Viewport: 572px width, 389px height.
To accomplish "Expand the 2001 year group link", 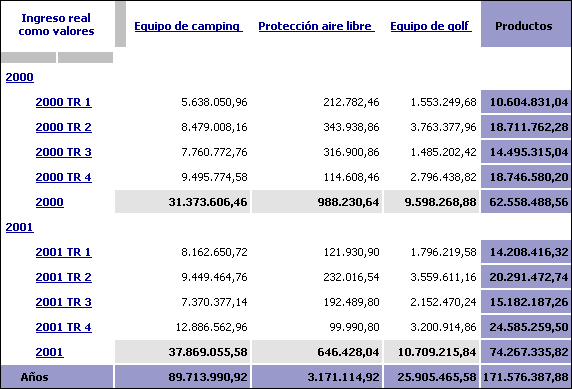I will coord(20,227).
